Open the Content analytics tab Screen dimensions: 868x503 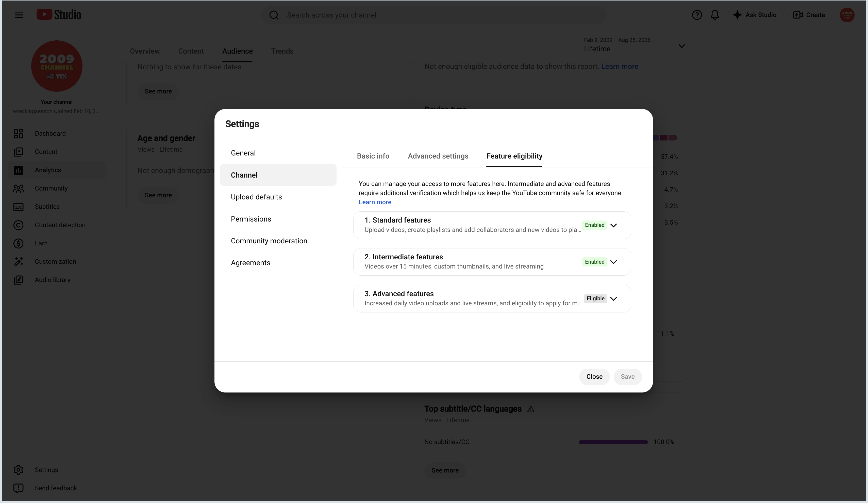point(191,51)
